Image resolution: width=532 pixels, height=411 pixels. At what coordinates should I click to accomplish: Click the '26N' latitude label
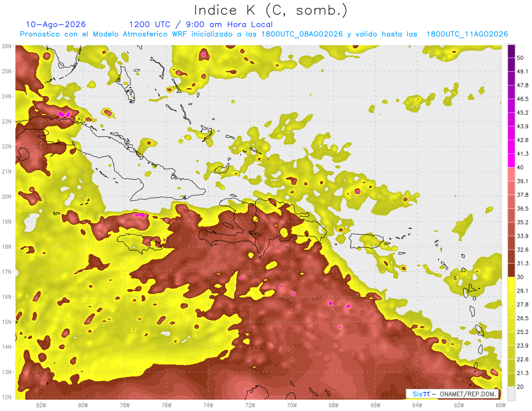[7, 46]
